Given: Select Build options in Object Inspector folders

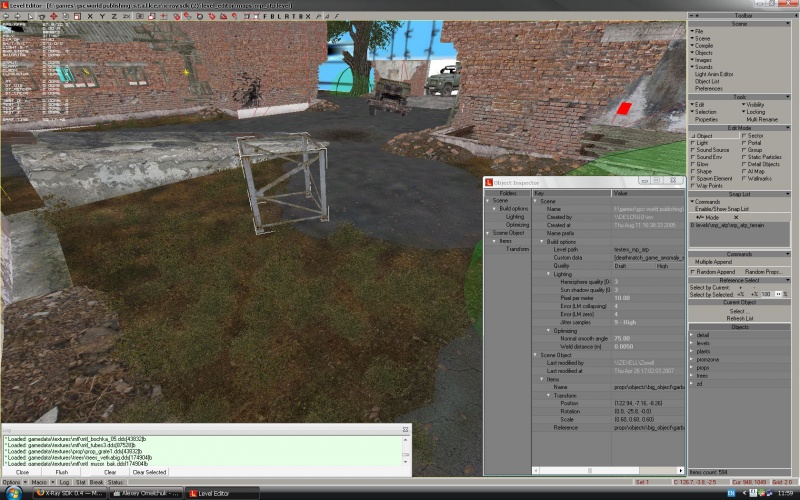Looking at the screenshot, I should click(x=514, y=208).
